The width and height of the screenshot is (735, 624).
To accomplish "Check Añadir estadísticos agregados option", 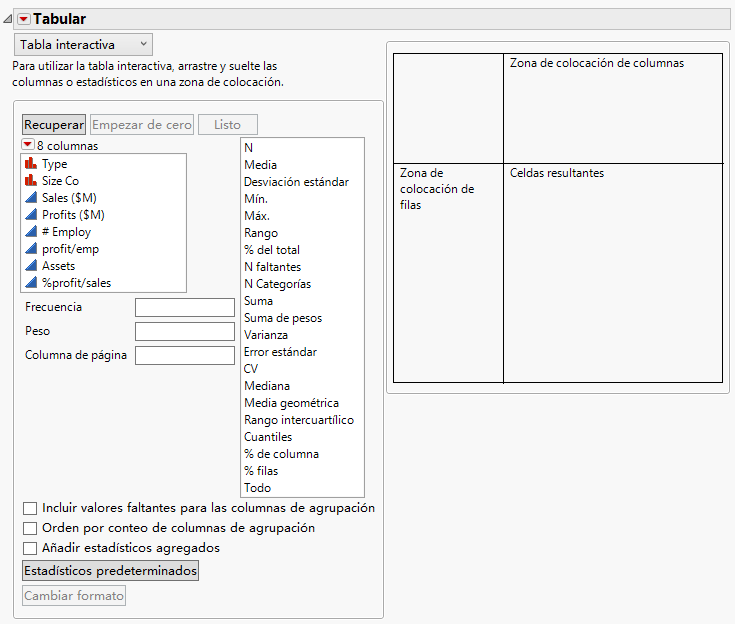I will coord(30,548).
